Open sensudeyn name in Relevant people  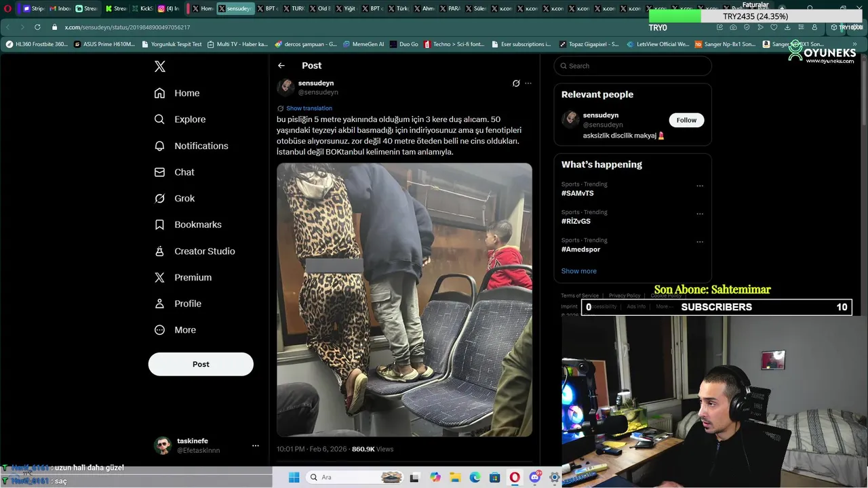601,115
